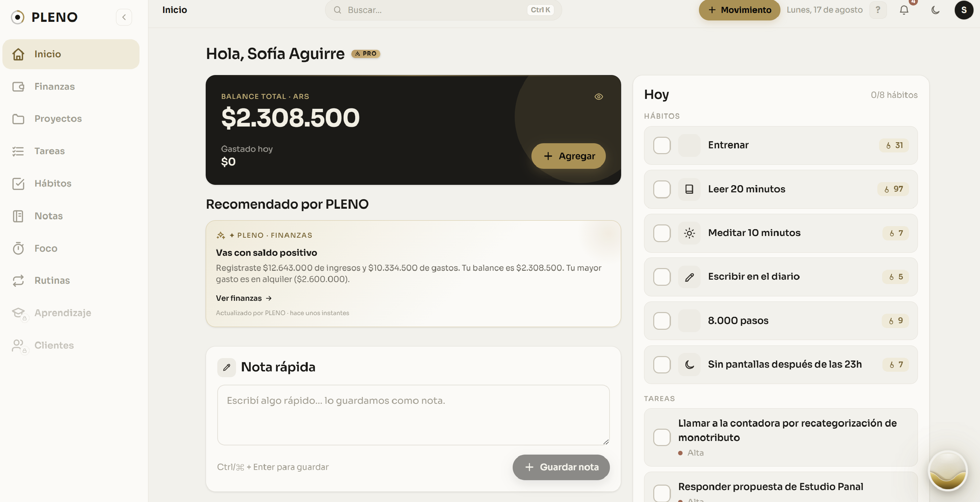The width and height of the screenshot is (980, 502).
Task: Click the pencil icon beside Nota rápida
Action: [x=226, y=367]
